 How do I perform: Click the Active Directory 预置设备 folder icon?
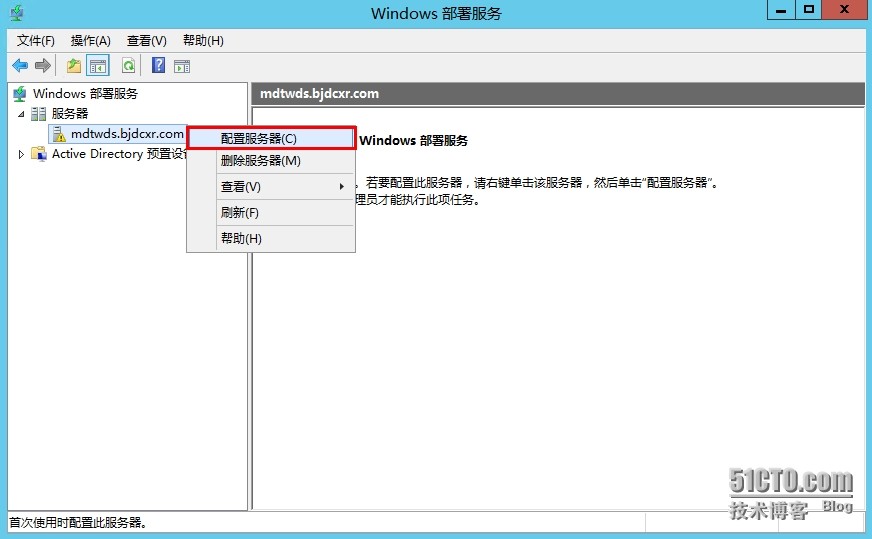point(39,154)
